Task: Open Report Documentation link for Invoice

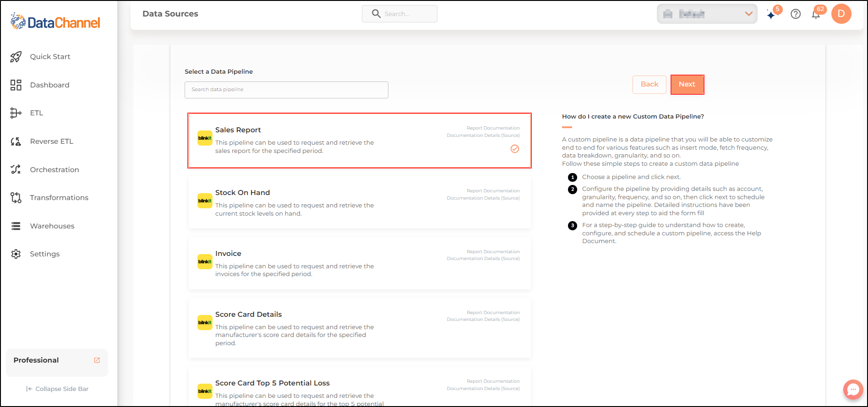Action: 493,252
